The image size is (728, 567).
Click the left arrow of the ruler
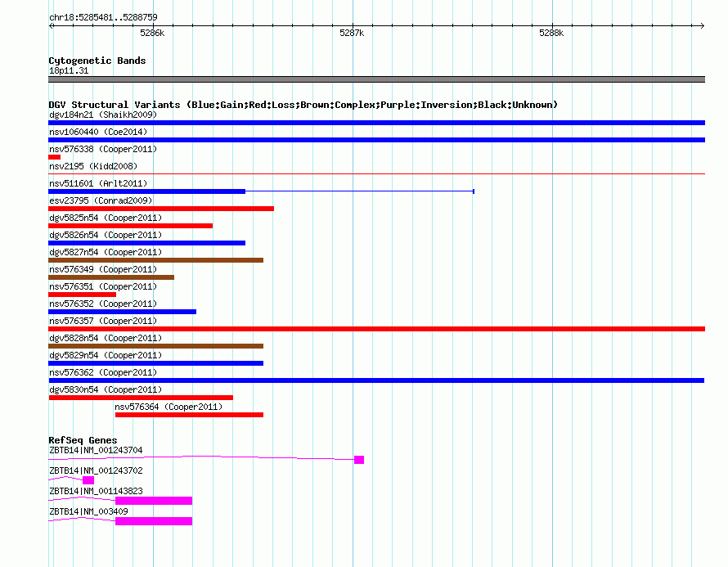(x=51, y=26)
